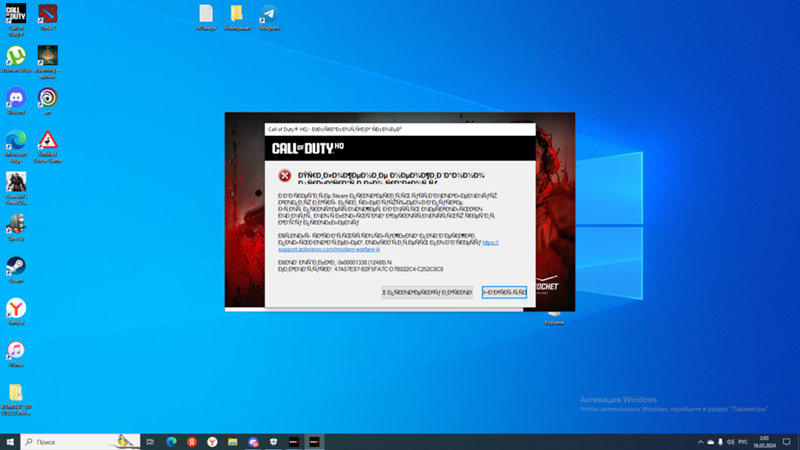Open the red Yandex icon in taskbar
Image resolution: width=800 pixels, height=450 pixels.
coord(192,442)
